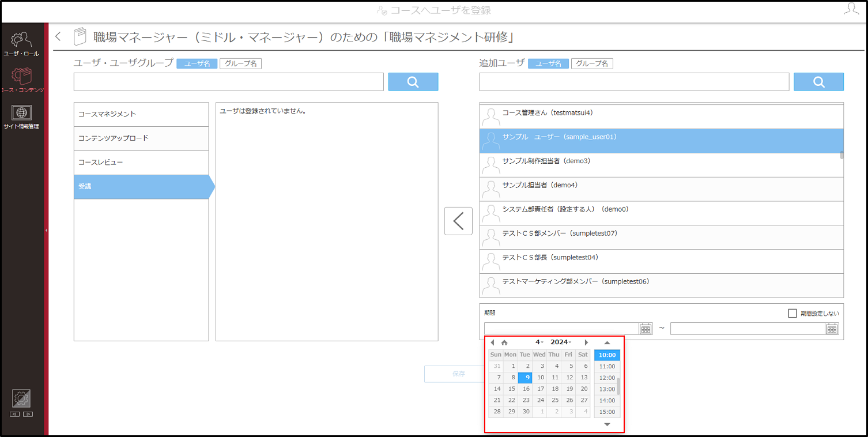Select the コースレビュー role tab
The height and width of the screenshot is (437, 868).
coord(141,163)
